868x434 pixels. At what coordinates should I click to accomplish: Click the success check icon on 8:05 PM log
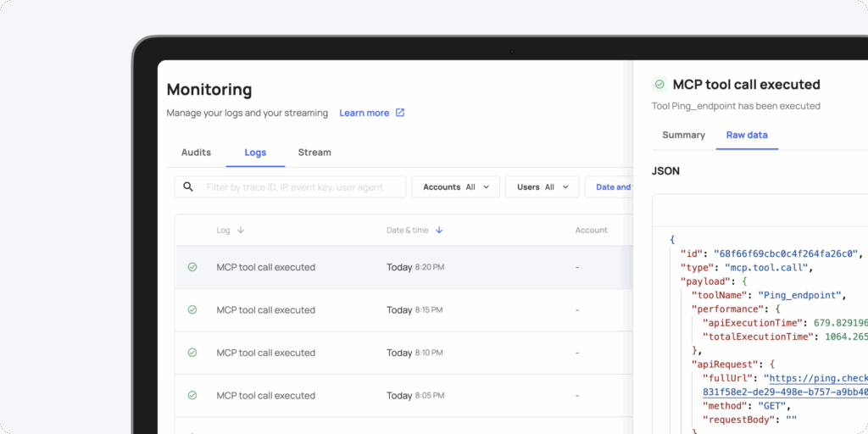(x=192, y=396)
